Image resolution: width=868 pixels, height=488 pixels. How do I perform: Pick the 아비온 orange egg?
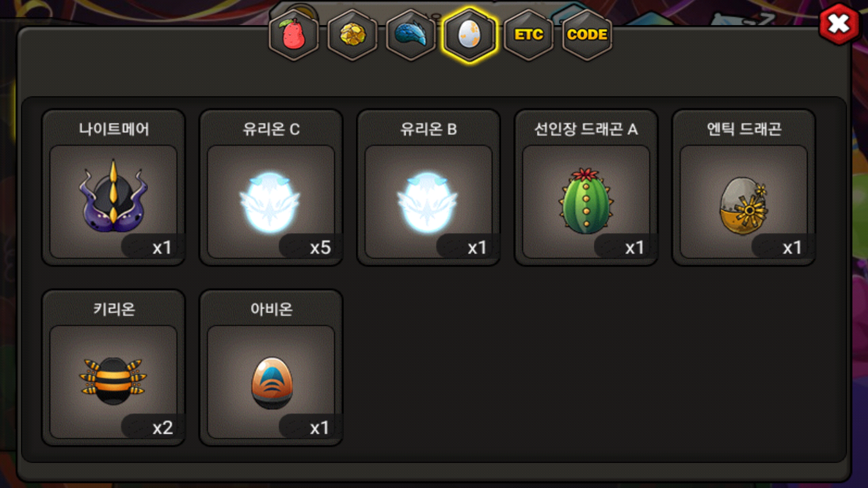(x=271, y=383)
